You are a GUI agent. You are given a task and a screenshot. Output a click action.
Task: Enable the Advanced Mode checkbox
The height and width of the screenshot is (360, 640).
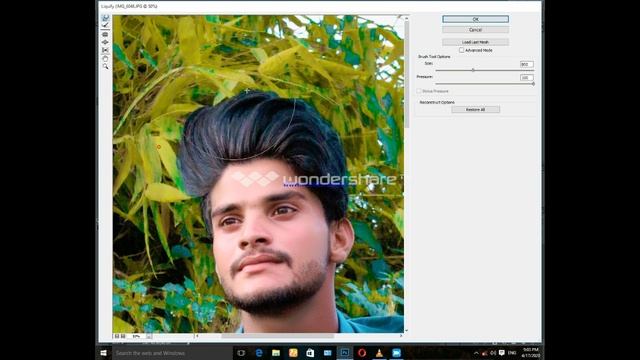(462, 50)
